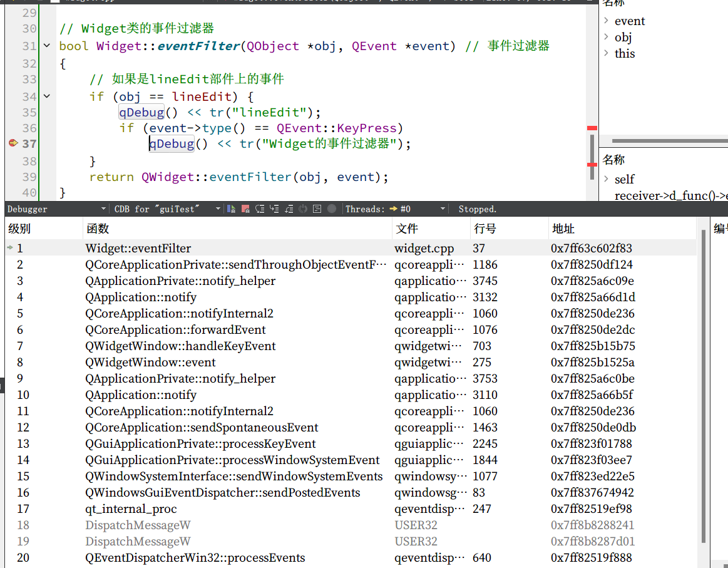Open the Debugger view dropdown
This screenshot has width=728, height=568.
click(56, 209)
